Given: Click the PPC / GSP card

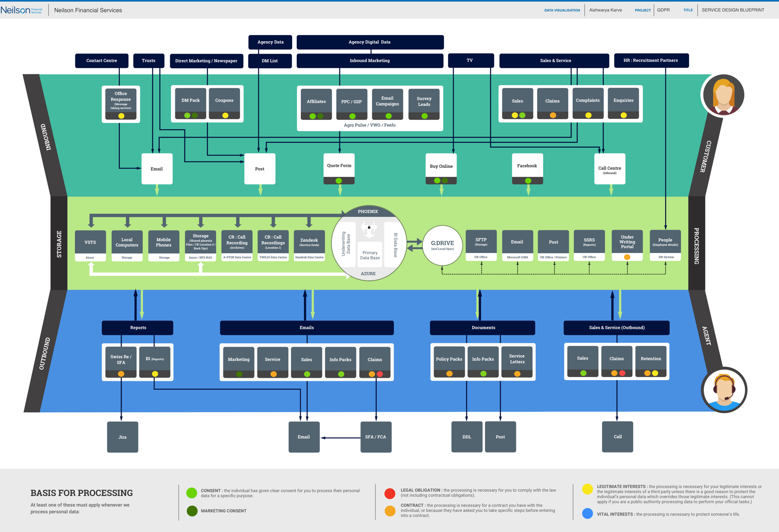Looking at the screenshot, I should coord(352,104).
